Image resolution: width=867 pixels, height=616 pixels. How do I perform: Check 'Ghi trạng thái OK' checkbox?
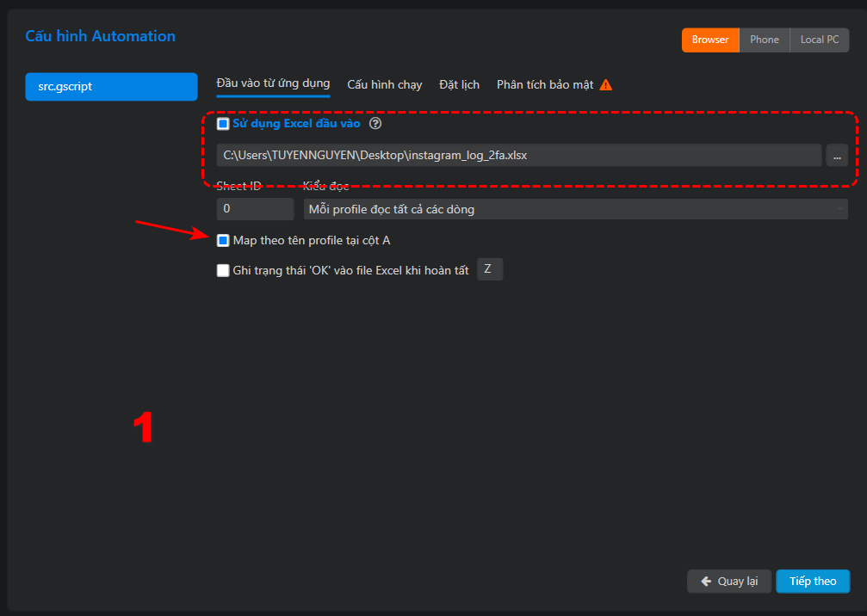click(x=223, y=270)
